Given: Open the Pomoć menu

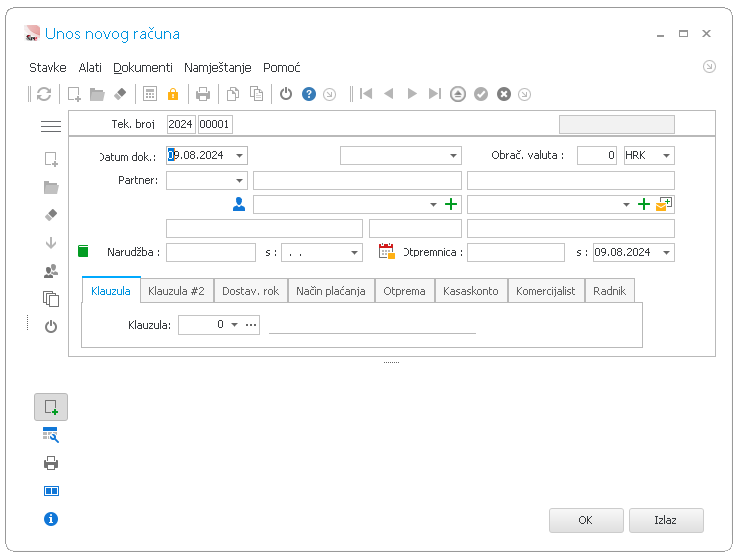Looking at the screenshot, I should point(281,68).
